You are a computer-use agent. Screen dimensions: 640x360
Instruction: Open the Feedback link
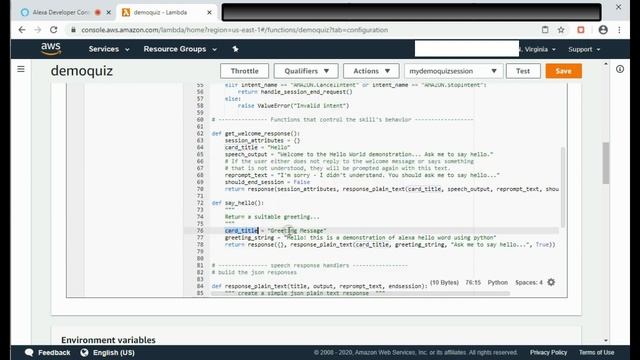pyautogui.click(x=54, y=353)
